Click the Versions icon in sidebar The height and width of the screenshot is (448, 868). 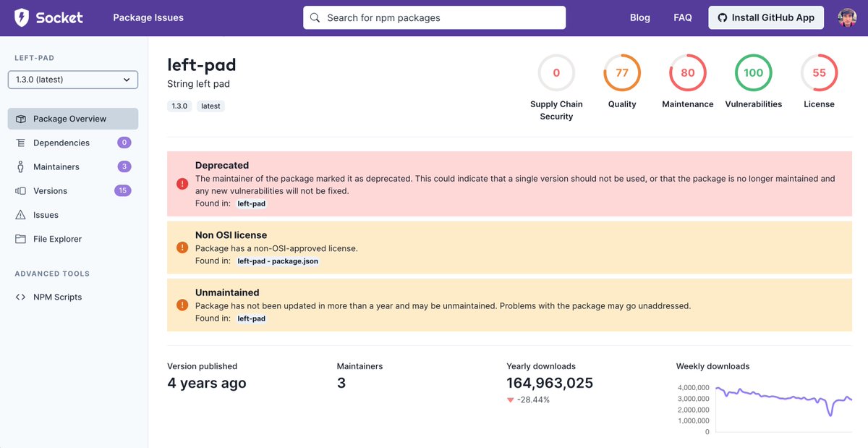pos(20,191)
